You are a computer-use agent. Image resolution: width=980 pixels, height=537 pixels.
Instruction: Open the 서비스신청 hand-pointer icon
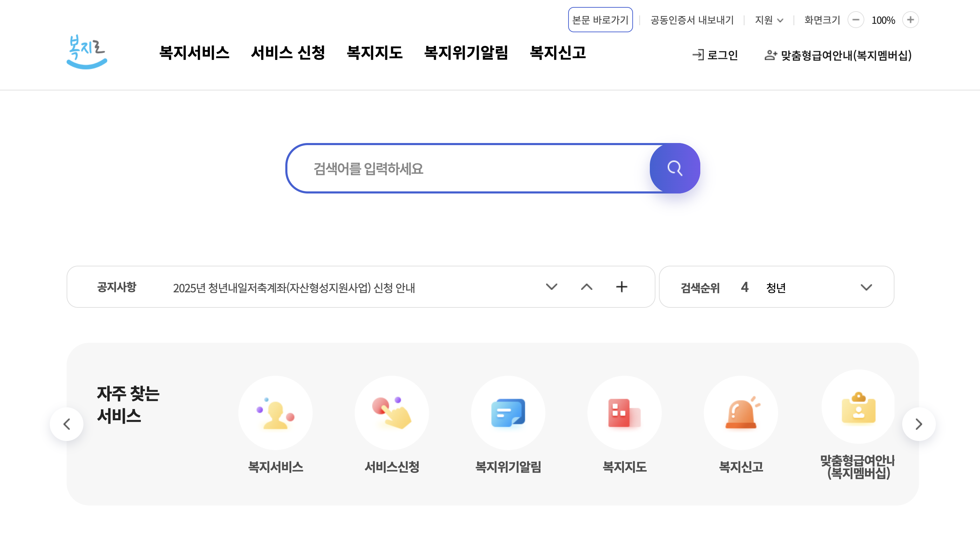point(392,413)
